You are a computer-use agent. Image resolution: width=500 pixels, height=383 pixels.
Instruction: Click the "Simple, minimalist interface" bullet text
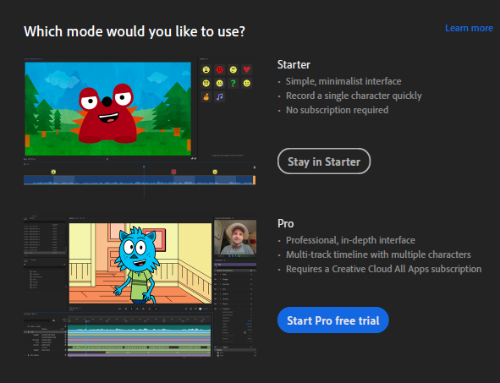tap(343, 81)
